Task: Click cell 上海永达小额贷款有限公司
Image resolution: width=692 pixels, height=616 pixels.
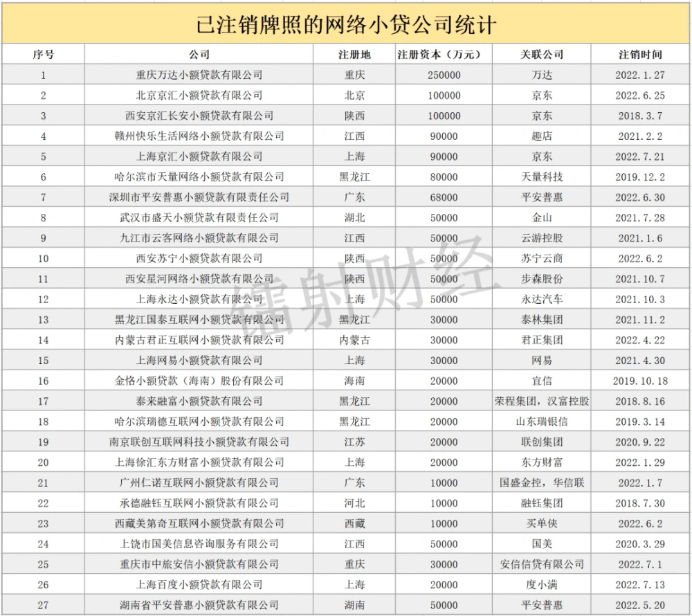Action: [199, 299]
